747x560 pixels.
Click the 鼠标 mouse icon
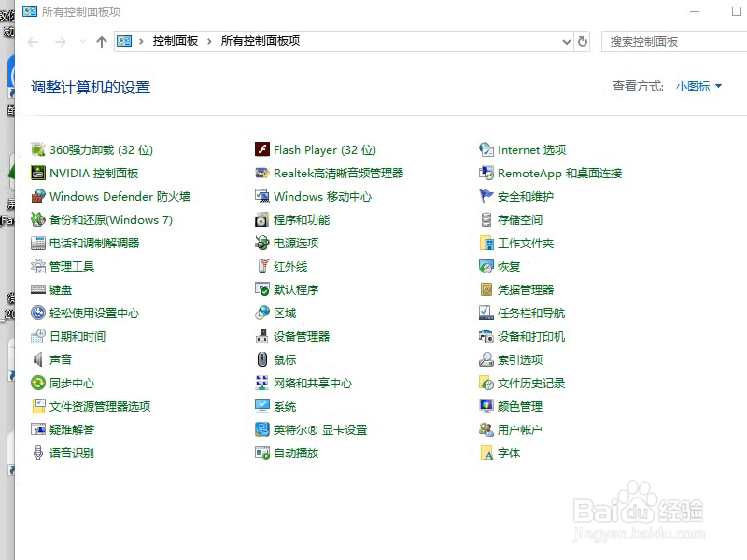(262, 359)
